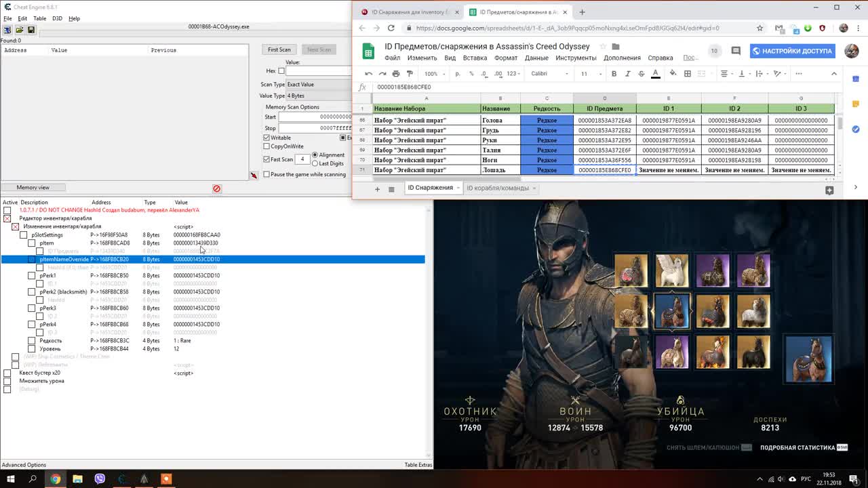Screen dimensions: 868x488
Task: Click the First Scan button
Action: coord(279,49)
